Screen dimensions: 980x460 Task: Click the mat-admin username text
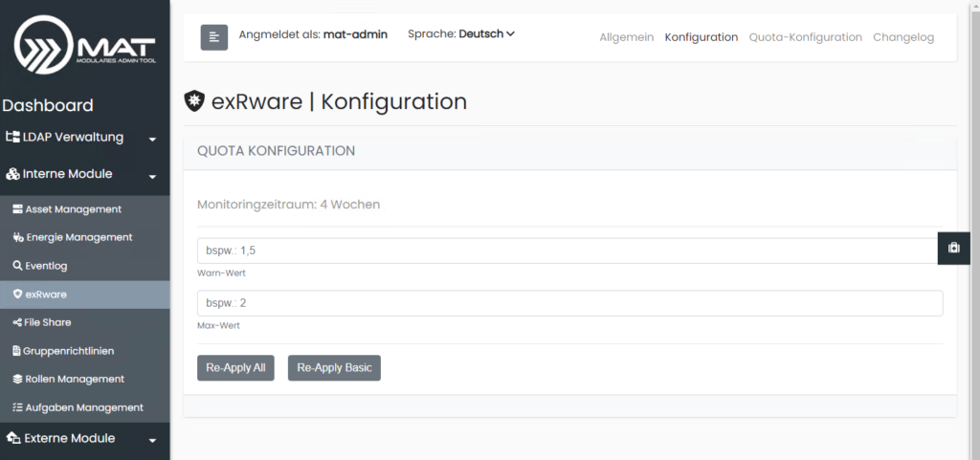coord(355,34)
